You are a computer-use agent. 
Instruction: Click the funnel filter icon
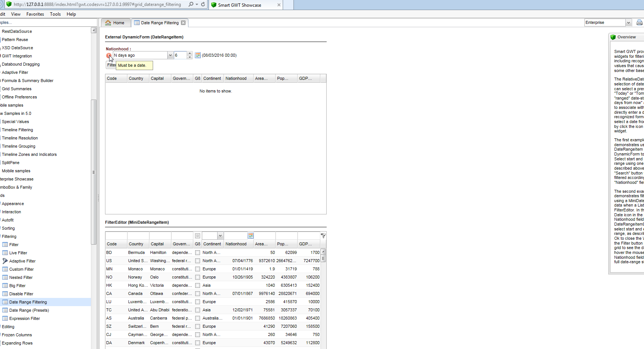click(x=323, y=236)
